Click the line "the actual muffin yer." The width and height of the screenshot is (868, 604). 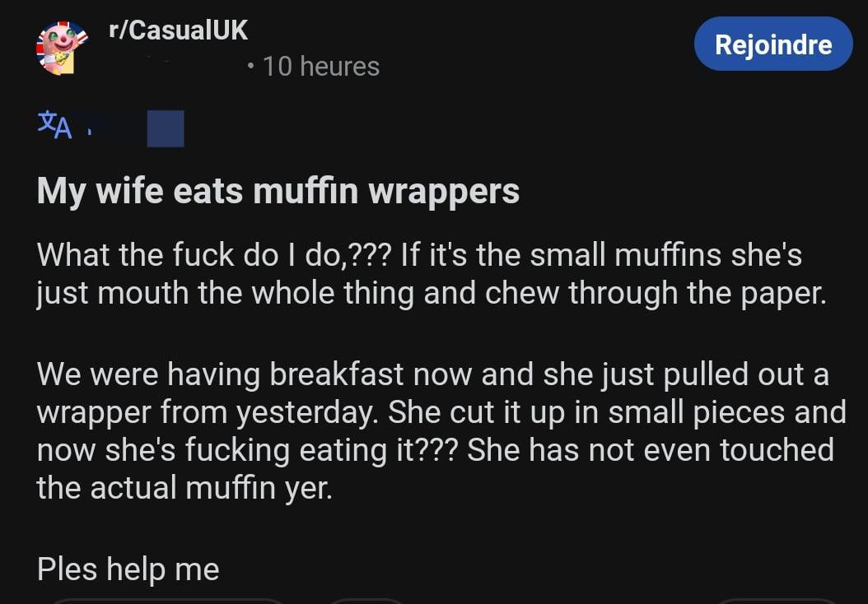pos(184,488)
